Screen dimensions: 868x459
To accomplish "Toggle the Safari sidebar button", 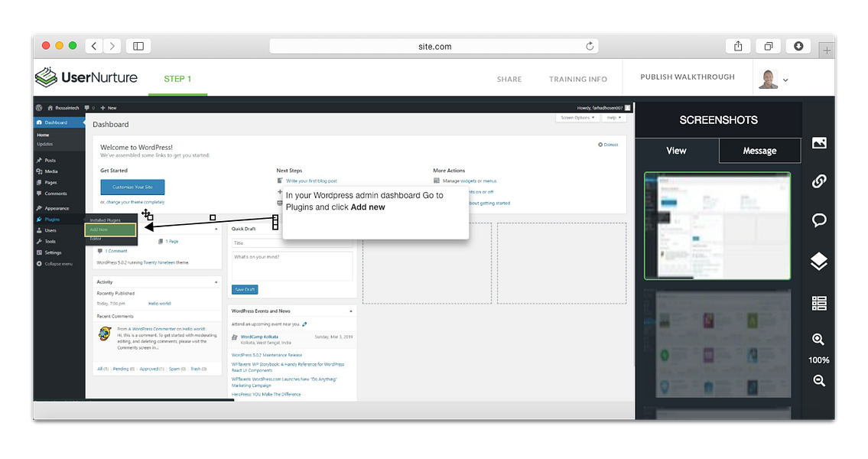I will click(138, 46).
